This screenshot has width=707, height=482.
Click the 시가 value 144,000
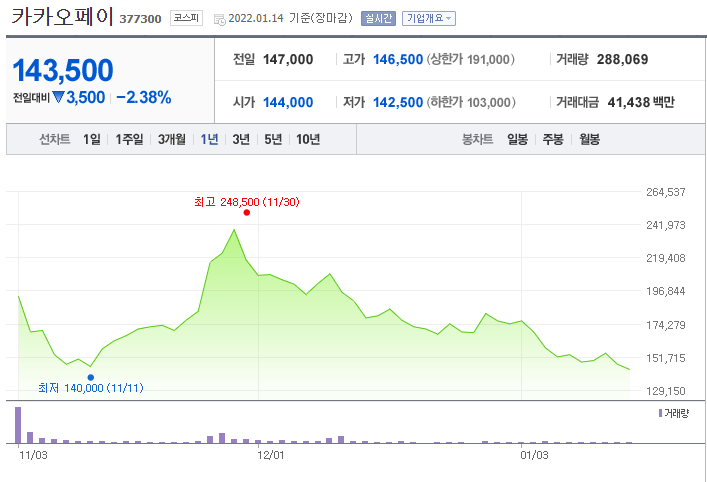288,102
